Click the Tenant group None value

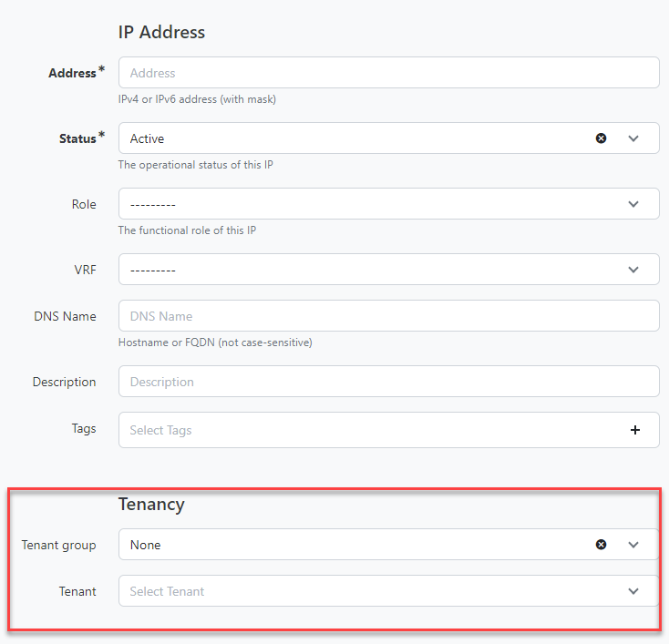(x=146, y=545)
